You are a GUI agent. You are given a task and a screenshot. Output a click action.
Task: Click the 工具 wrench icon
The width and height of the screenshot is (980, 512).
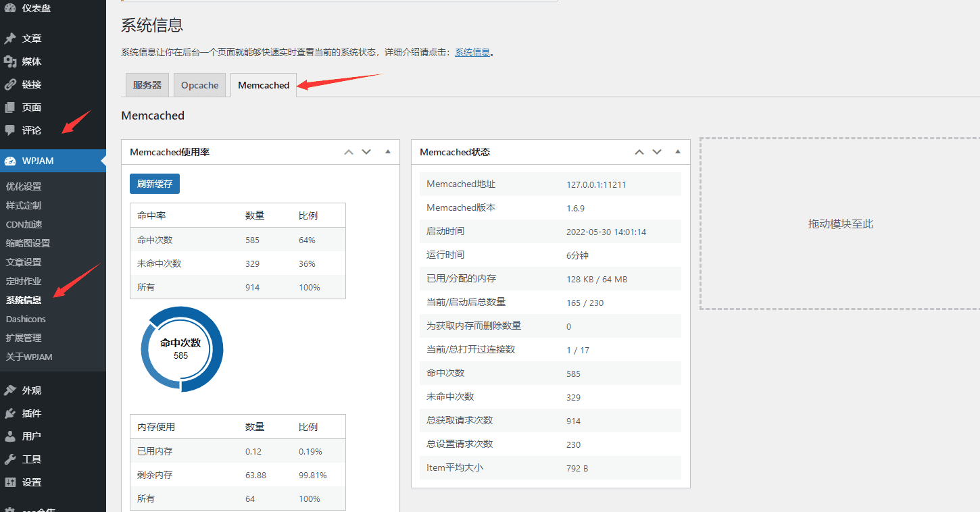[x=10, y=459]
